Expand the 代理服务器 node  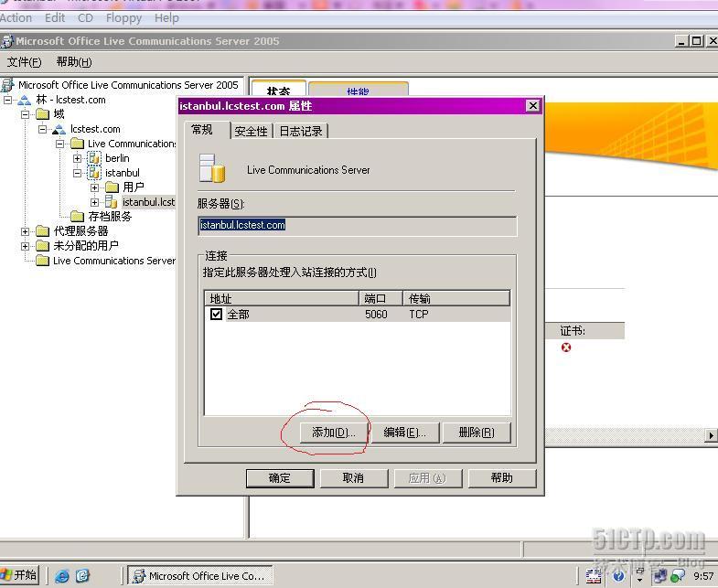coord(26,231)
